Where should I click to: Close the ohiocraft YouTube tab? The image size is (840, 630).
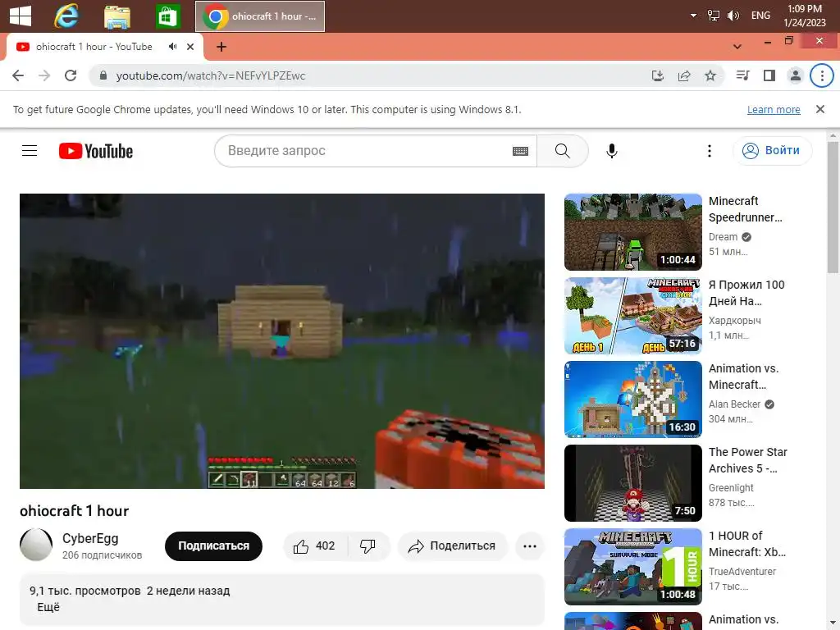point(190,47)
